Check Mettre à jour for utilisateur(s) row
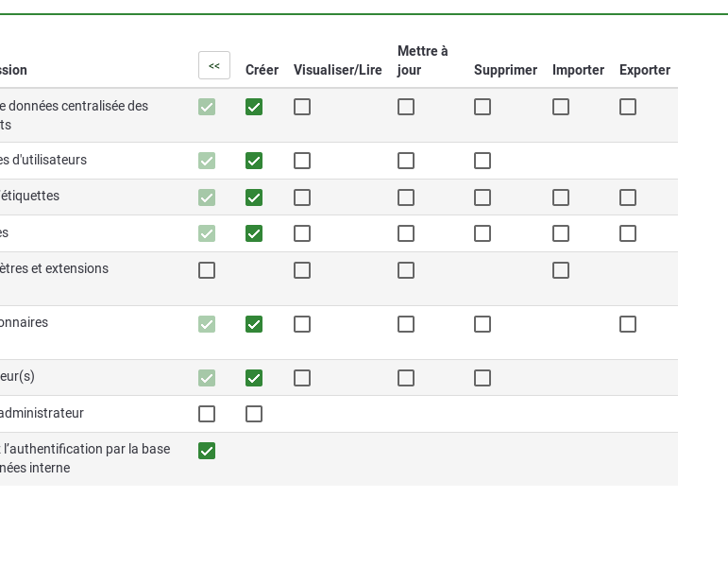Image resolution: width=728 pixels, height=566 pixels. click(x=406, y=378)
